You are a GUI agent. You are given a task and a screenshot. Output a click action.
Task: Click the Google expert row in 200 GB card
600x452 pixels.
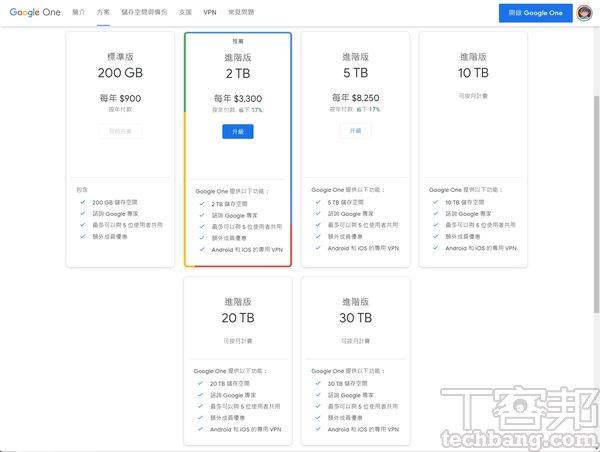pos(115,214)
